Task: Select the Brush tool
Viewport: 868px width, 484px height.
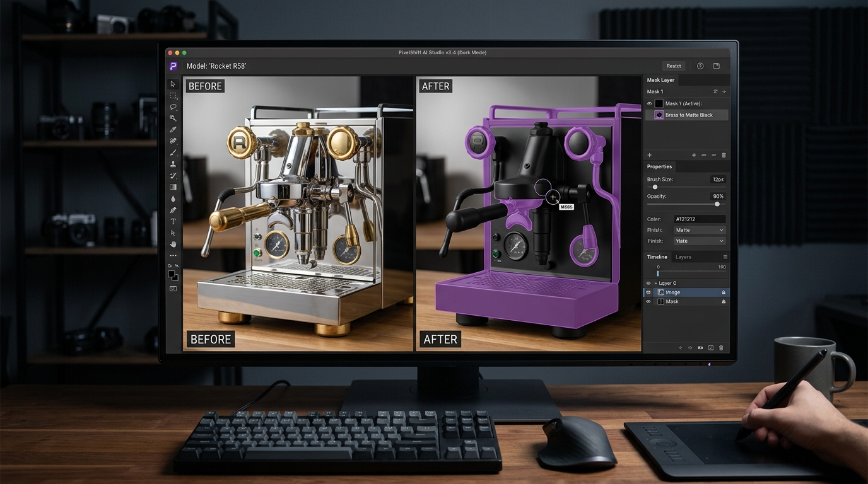Action: coord(173,153)
